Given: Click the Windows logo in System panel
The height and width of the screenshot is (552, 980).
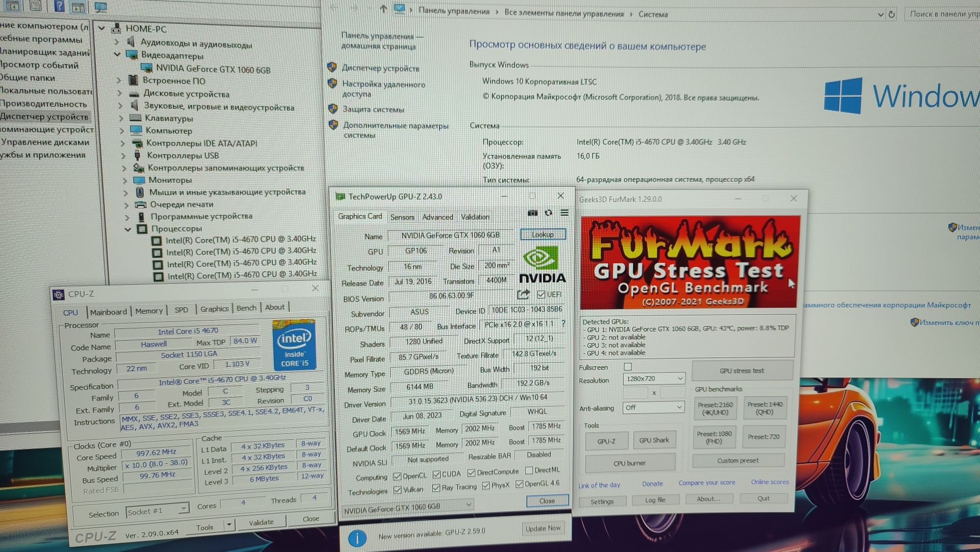Looking at the screenshot, I should coord(843,96).
